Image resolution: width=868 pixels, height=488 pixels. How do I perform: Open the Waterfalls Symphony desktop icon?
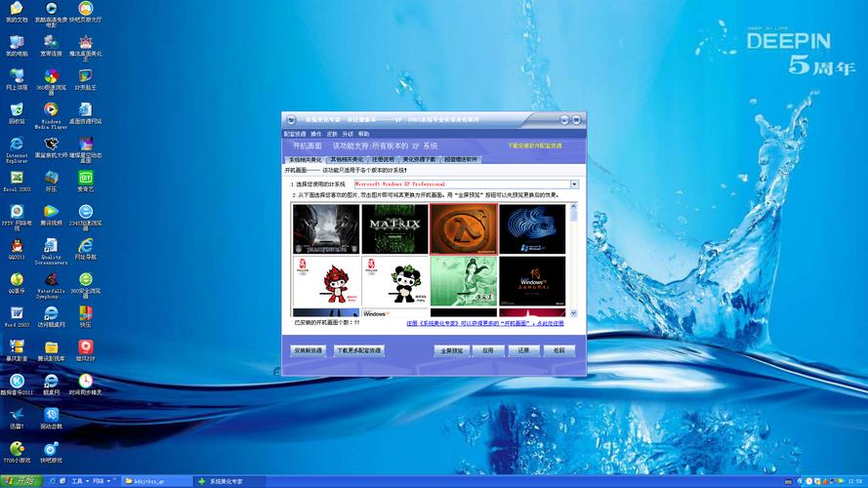51,285
